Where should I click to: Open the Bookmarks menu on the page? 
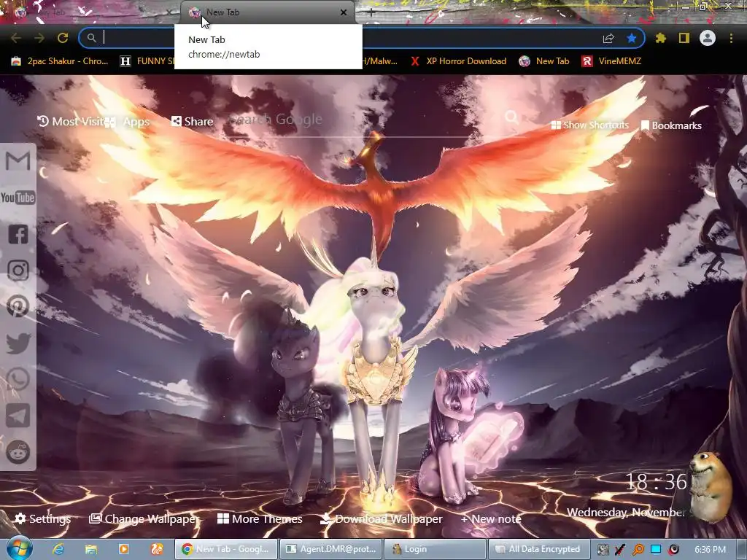pos(672,125)
